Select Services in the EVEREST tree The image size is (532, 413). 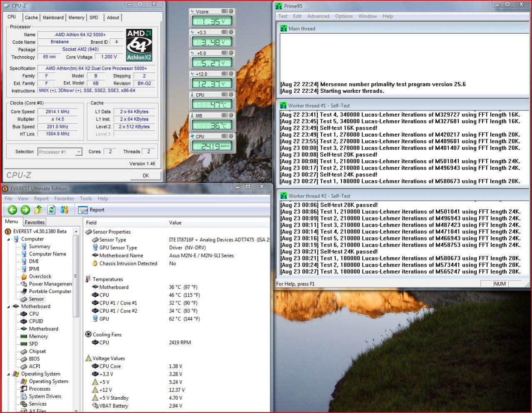[x=38, y=404]
